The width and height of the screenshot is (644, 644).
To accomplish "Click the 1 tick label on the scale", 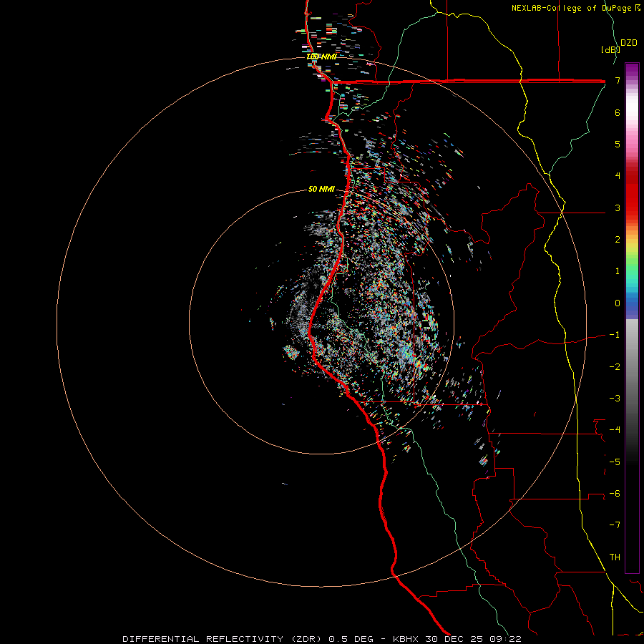I will click(618, 271).
